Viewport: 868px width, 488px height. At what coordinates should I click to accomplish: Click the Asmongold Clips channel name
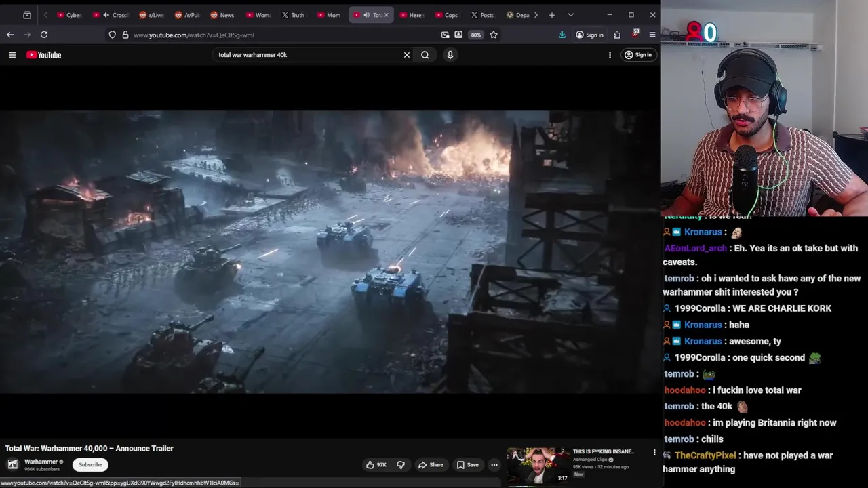pyautogui.click(x=589, y=460)
